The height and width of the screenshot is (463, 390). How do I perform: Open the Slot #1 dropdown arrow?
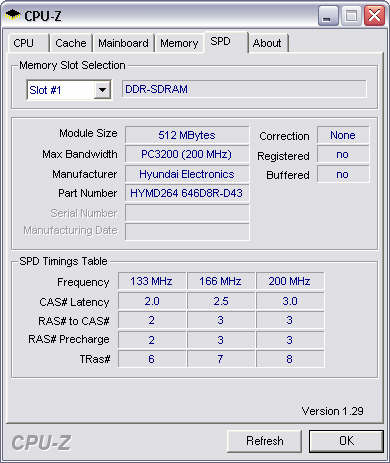click(102, 90)
